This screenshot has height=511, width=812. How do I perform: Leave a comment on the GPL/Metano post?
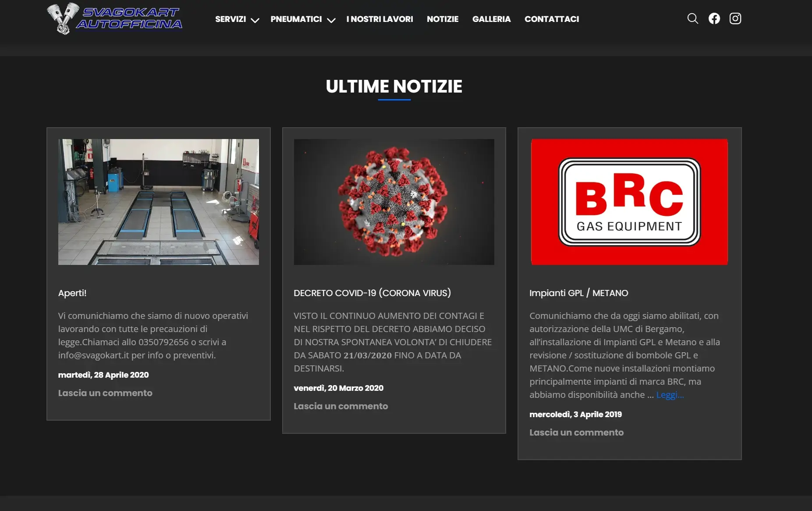pyautogui.click(x=577, y=432)
